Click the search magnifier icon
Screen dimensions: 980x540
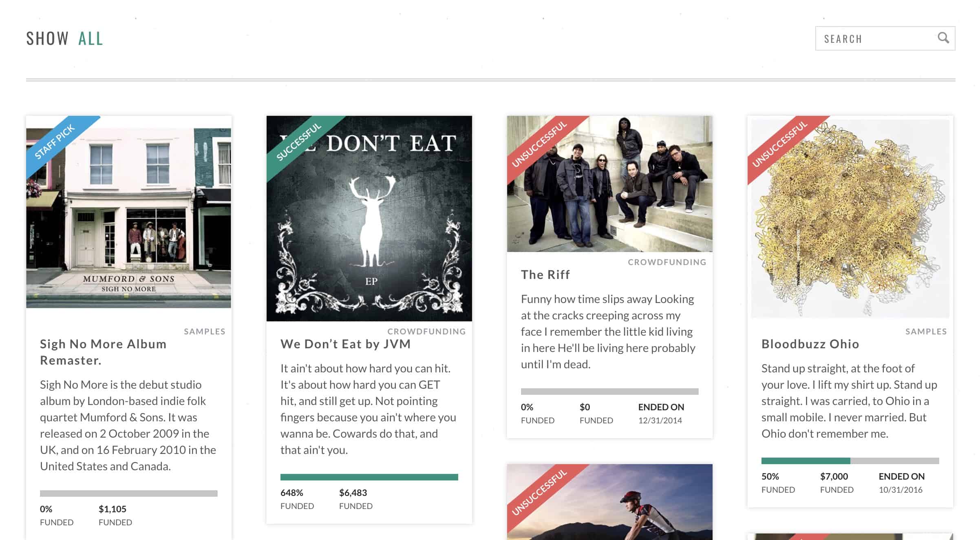point(943,38)
